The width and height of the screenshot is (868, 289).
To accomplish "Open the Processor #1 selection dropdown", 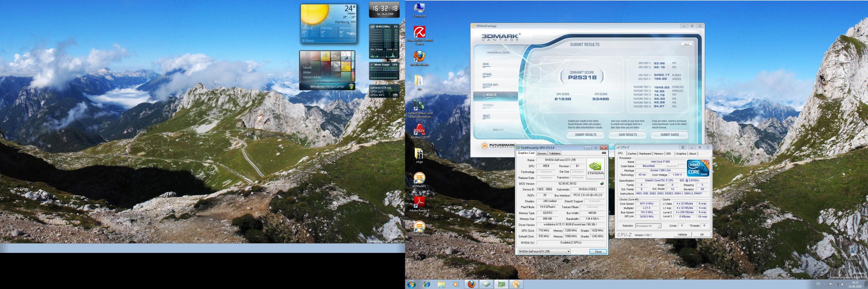I will (648, 226).
